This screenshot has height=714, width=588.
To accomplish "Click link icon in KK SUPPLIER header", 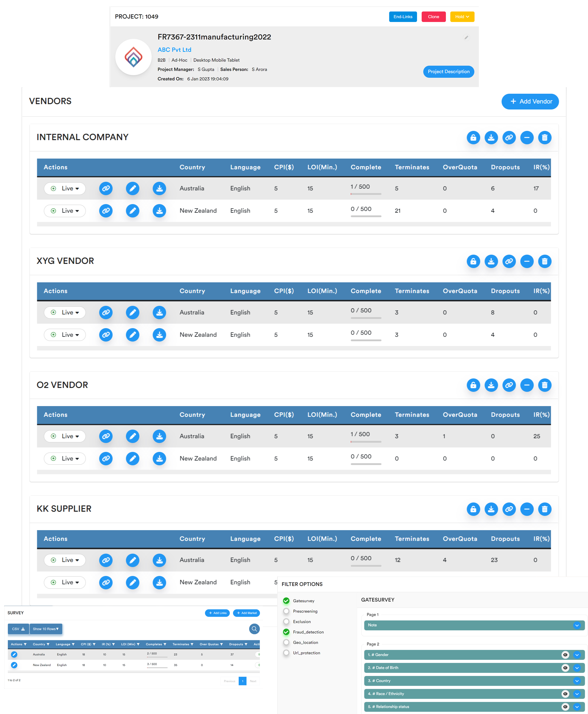I will coord(509,509).
